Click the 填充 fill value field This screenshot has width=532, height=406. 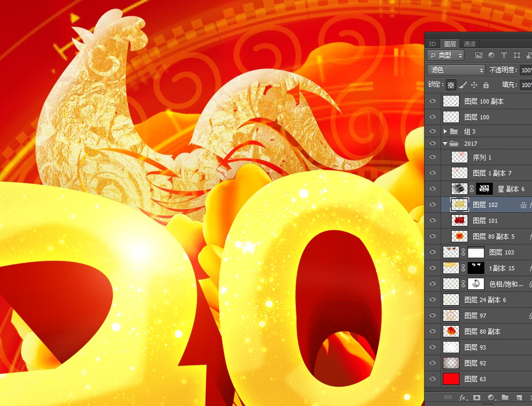[x=526, y=85]
